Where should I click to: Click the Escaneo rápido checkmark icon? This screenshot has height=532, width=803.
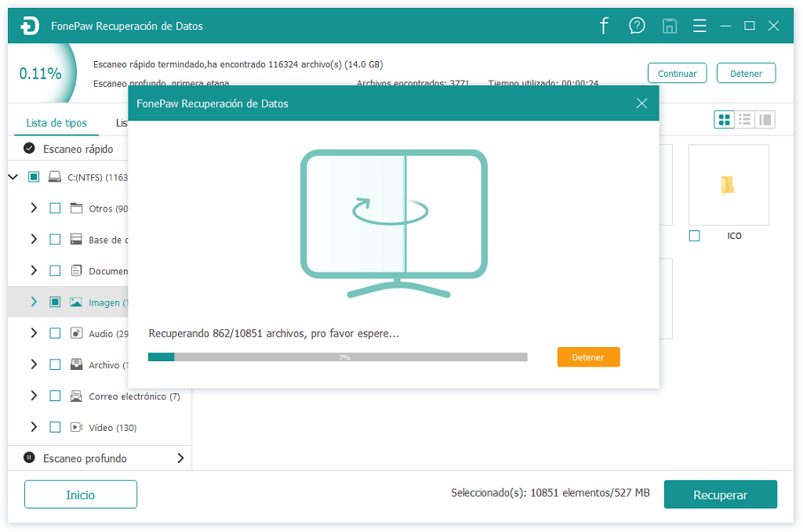click(x=29, y=148)
